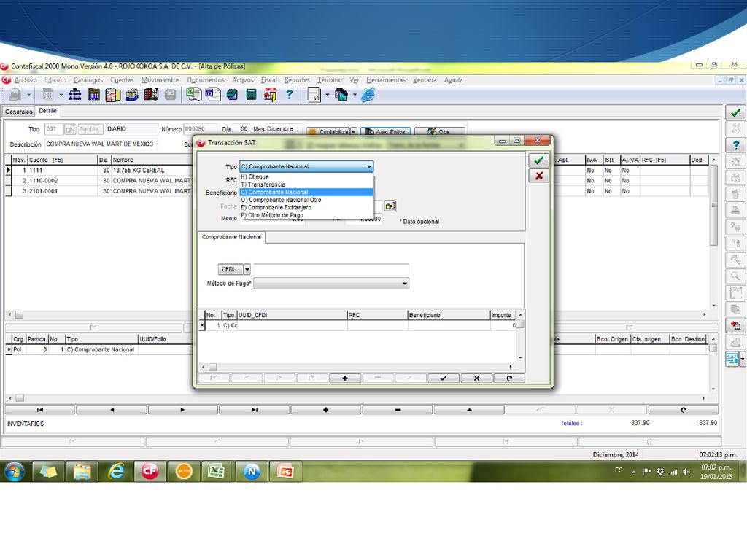Viewport: 747px width, 560px height.
Task: Click the Obs button
Action: coord(439,132)
